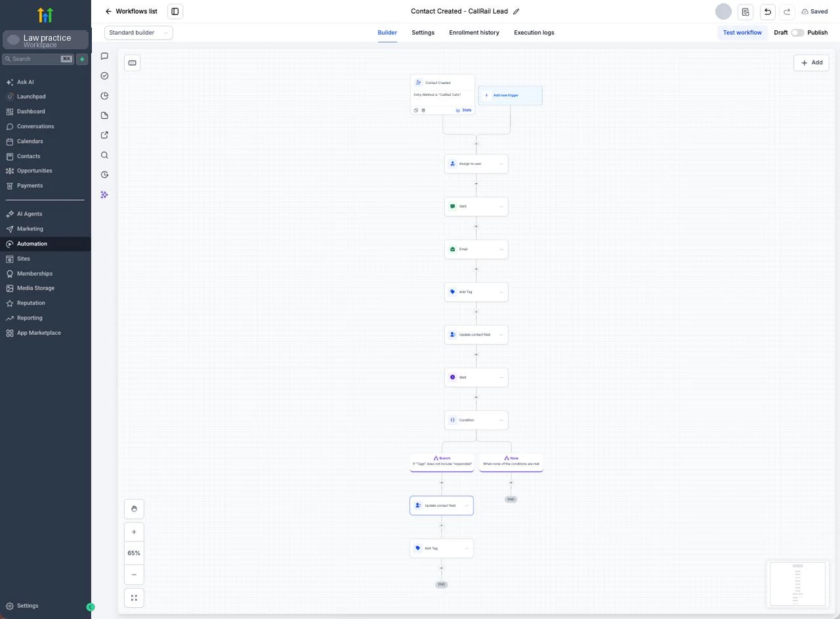The image size is (840, 619).
Task: Select the Email action node icon
Action: [x=453, y=249]
